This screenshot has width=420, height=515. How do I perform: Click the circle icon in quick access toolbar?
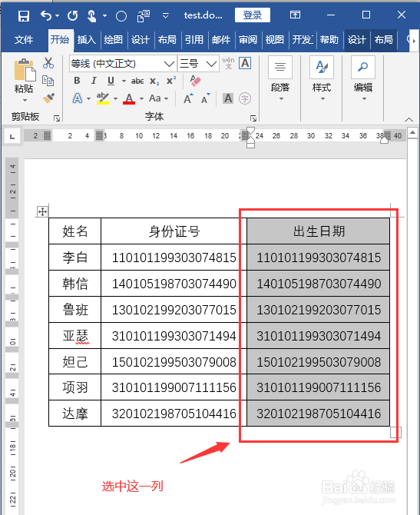pyautogui.click(x=121, y=16)
